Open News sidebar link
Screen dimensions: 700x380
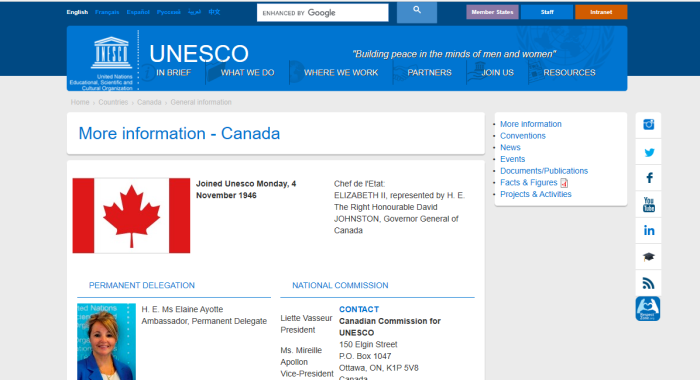tap(510, 147)
